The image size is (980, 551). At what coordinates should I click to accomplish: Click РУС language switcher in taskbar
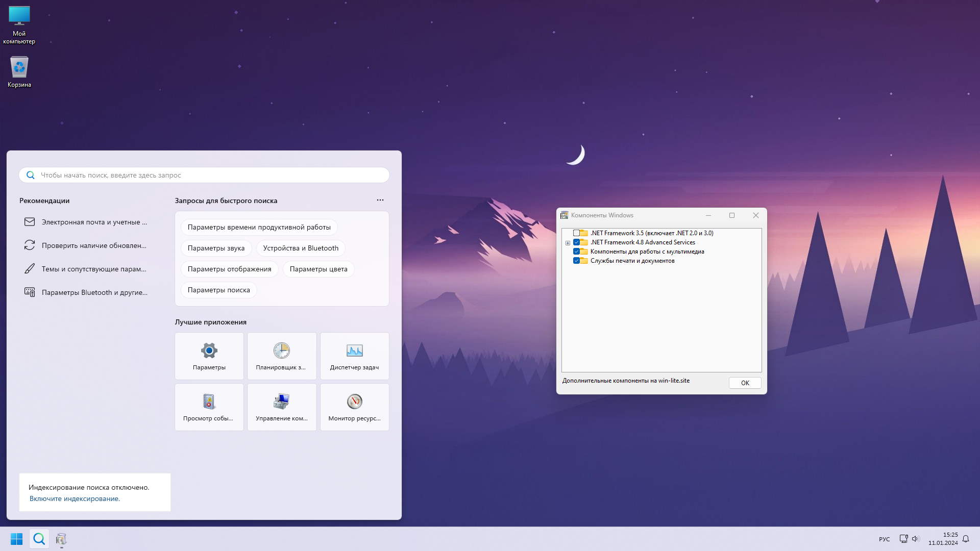[884, 539]
